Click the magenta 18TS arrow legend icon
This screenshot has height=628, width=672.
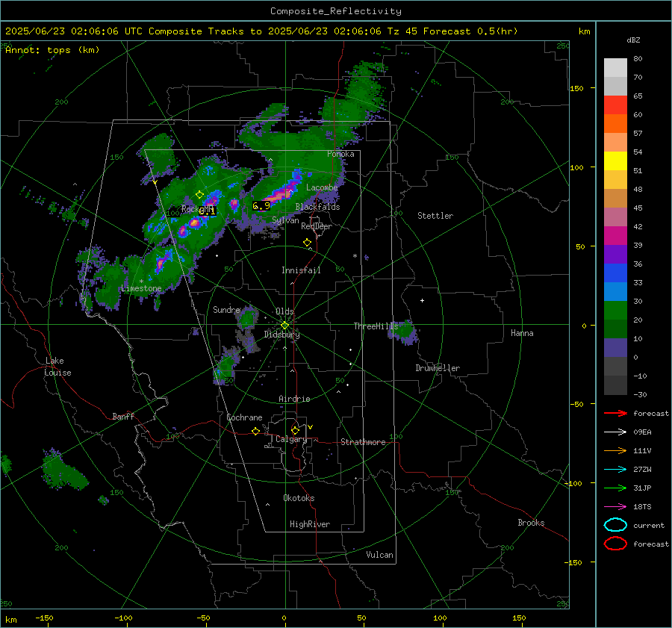point(615,507)
